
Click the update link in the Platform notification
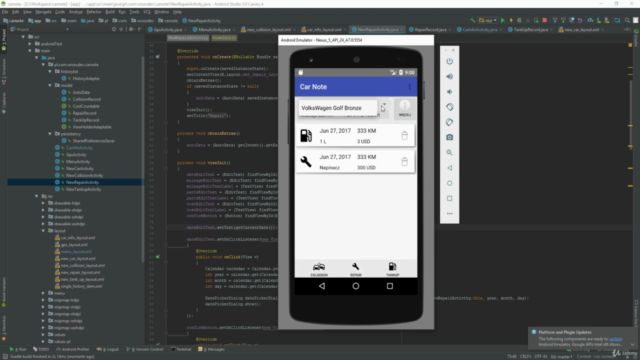(x=615, y=339)
